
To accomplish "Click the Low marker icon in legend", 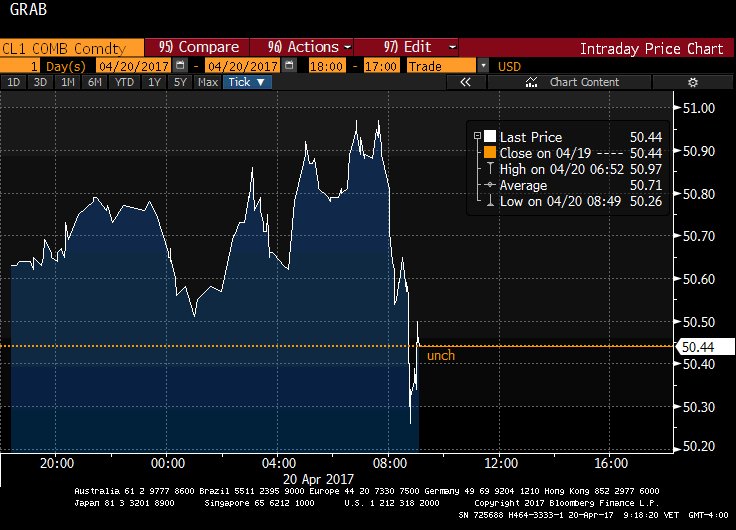I will [x=489, y=202].
